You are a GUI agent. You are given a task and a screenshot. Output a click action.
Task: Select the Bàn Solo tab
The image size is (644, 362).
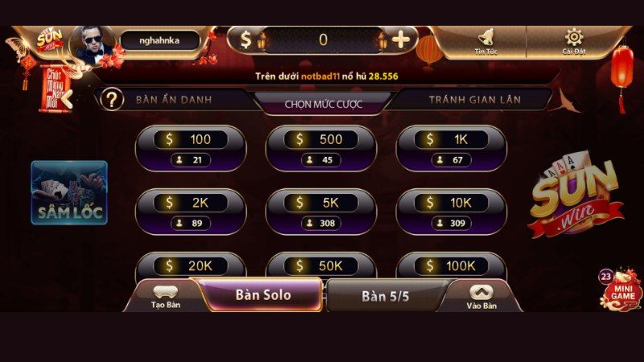point(263,295)
